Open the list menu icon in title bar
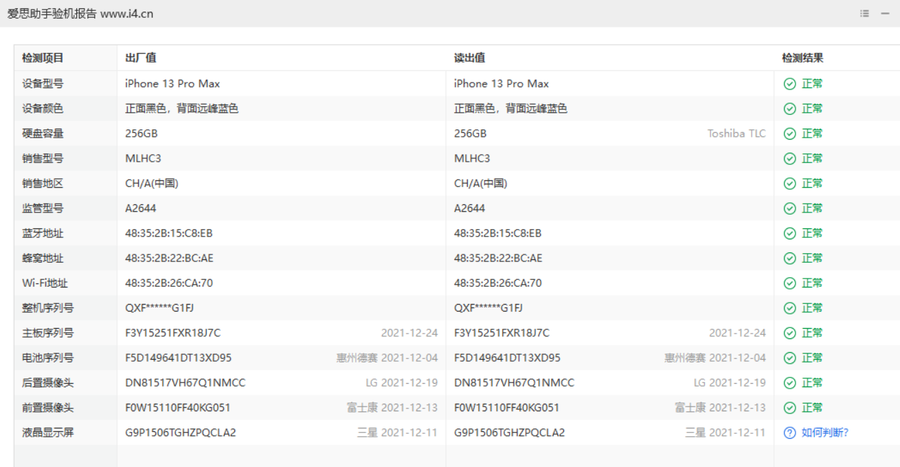900x467 pixels. pos(864,13)
